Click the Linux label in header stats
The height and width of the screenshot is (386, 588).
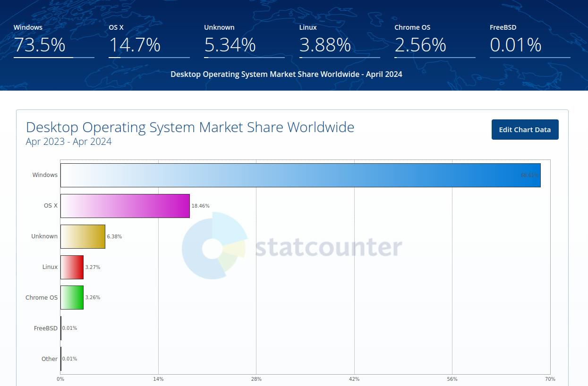point(308,27)
